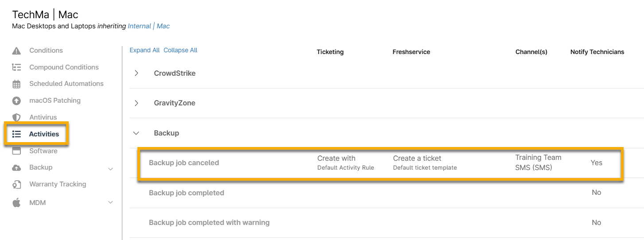Click the Scheduled Automations calendar icon
This screenshot has width=644, height=240.
point(16,84)
